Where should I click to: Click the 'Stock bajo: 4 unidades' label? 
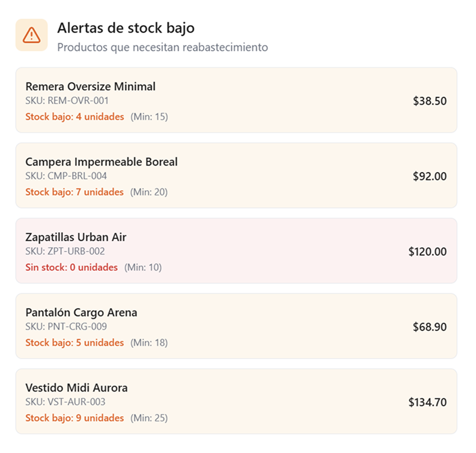pos(75,117)
